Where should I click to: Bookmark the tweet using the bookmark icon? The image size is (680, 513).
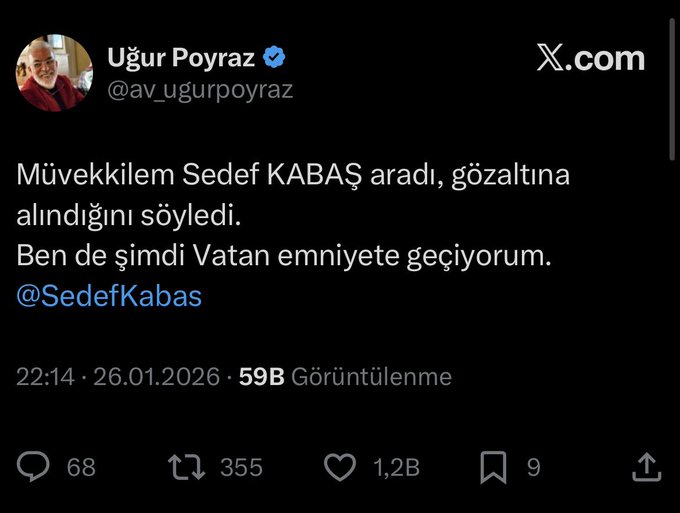[x=493, y=466]
